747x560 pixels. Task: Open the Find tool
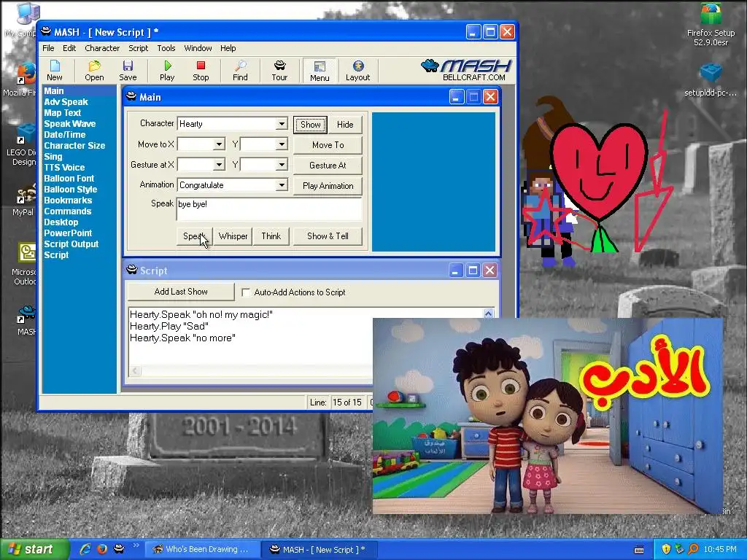pyautogui.click(x=240, y=71)
